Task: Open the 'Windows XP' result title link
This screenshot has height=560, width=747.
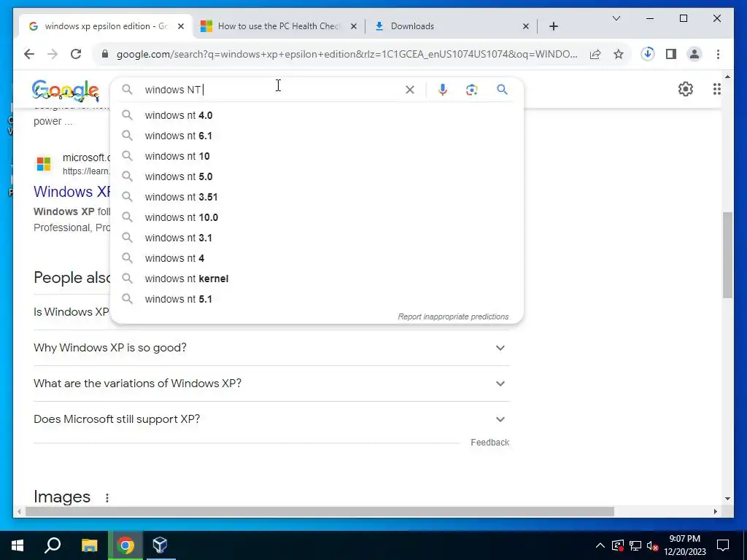Action: click(x=72, y=192)
